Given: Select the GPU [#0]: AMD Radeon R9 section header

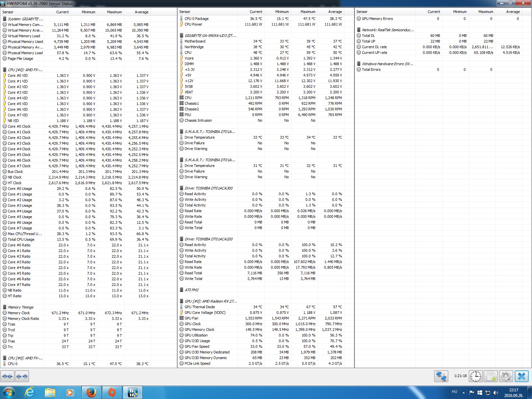Looking at the screenshot, I should 265,301.
